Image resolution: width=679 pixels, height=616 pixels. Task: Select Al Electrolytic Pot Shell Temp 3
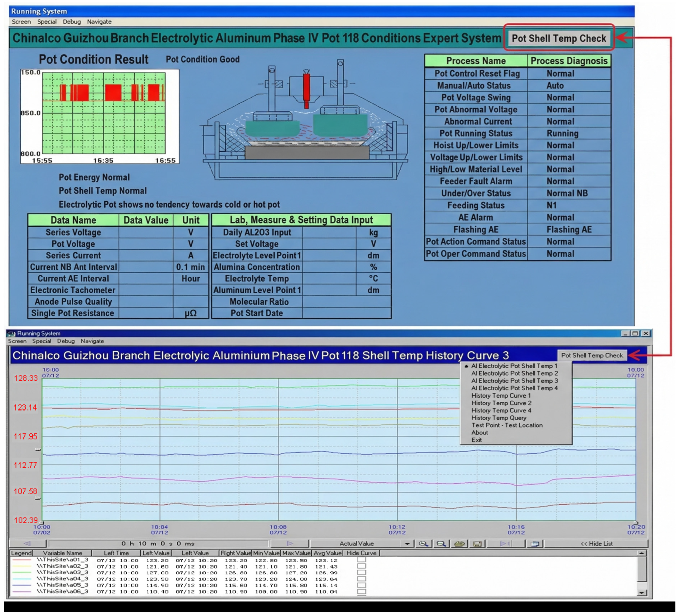[x=515, y=381]
